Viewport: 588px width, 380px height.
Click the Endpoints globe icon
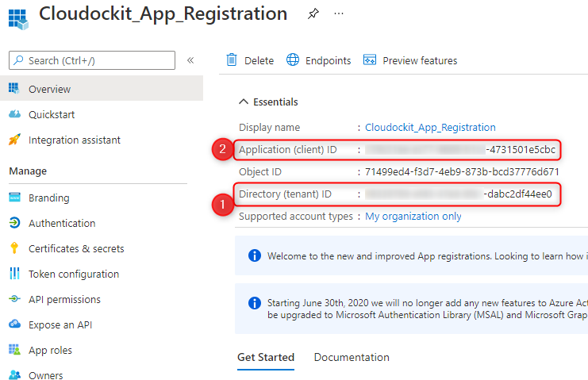(293, 59)
